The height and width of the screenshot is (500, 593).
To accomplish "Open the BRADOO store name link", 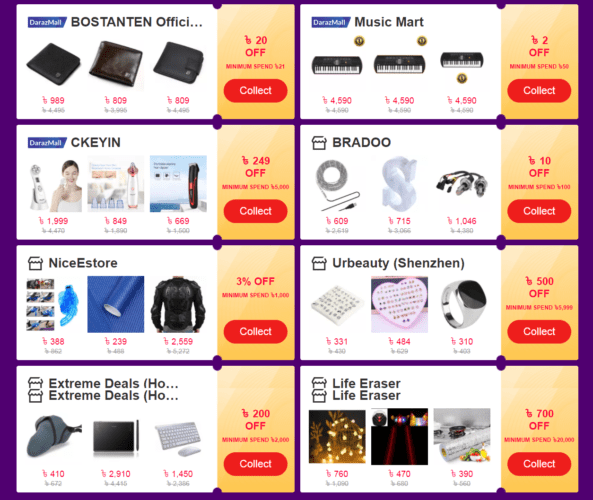I will [x=362, y=143].
